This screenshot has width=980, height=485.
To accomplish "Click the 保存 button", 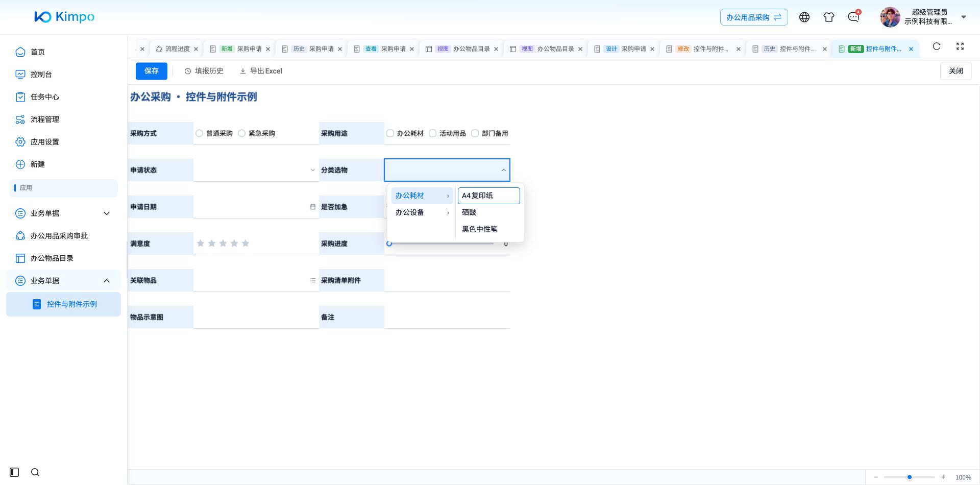I will pos(152,71).
